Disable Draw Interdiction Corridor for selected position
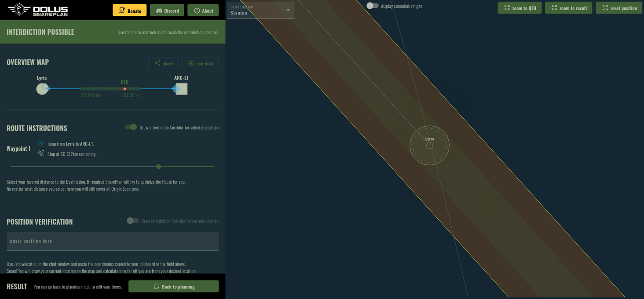644x299 pixels. (x=131, y=127)
